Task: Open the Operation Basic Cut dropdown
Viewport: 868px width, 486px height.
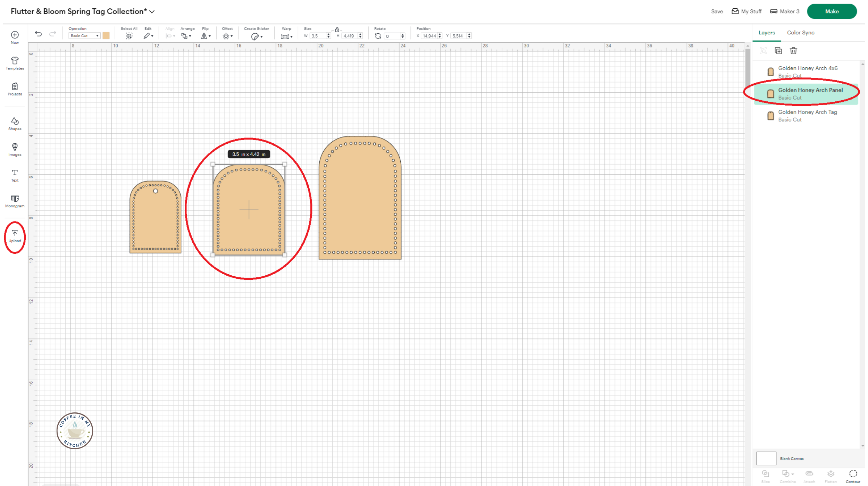Action: click(x=84, y=36)
